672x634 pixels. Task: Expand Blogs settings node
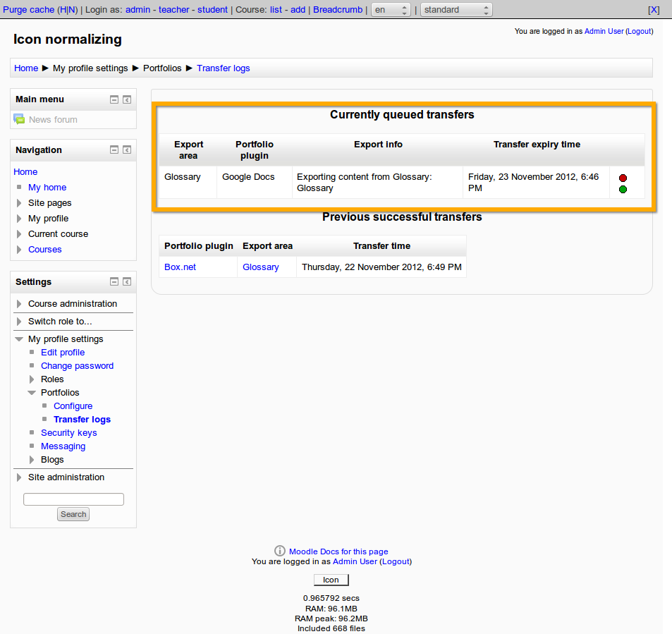tap(32, 460)
